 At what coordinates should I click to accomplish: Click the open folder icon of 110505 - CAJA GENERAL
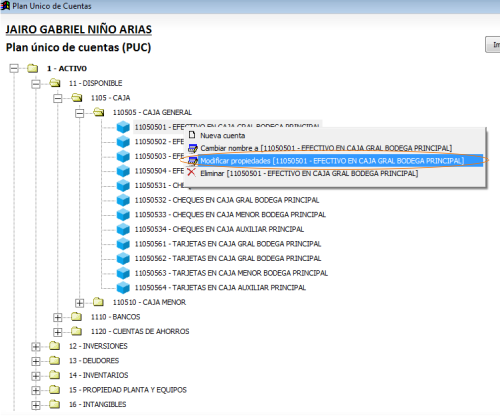click(98, 112)
